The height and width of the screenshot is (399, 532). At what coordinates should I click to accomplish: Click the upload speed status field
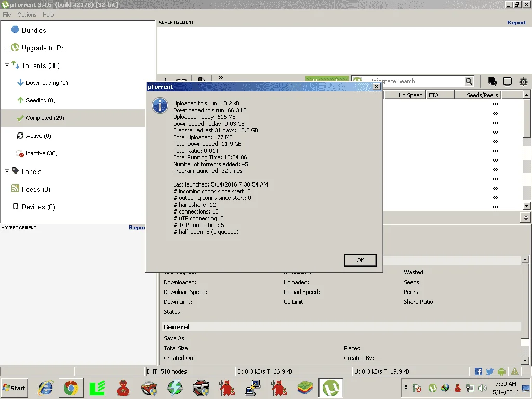coord(411,371)
